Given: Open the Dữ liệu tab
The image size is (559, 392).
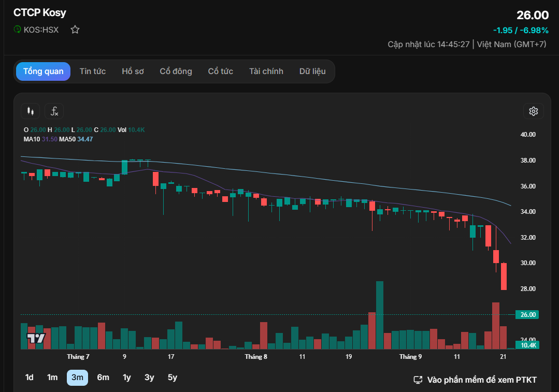Looking at the screenshot, I should 312,71.
